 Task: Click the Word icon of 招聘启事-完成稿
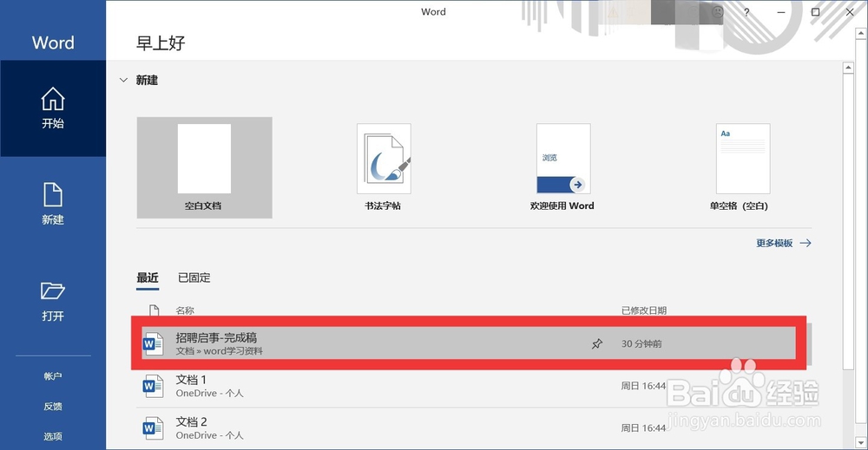(153, 344)
